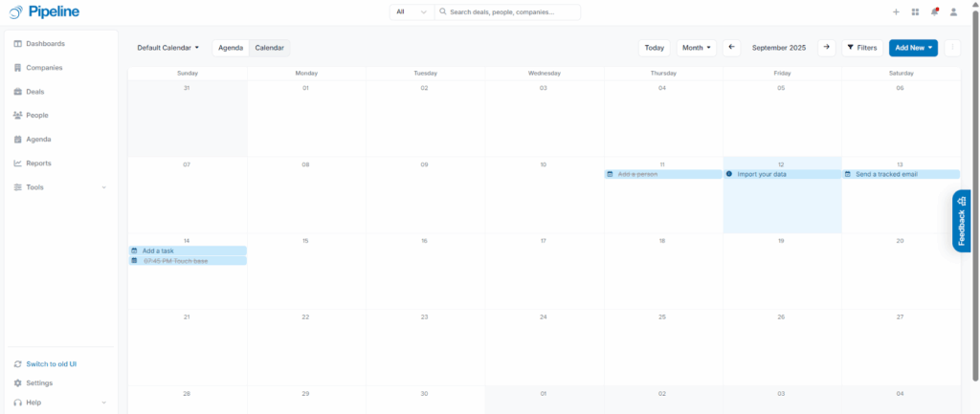Open the Default Calendar dropdown
Viewport: 980px width, 414px height.
(167, 47)
